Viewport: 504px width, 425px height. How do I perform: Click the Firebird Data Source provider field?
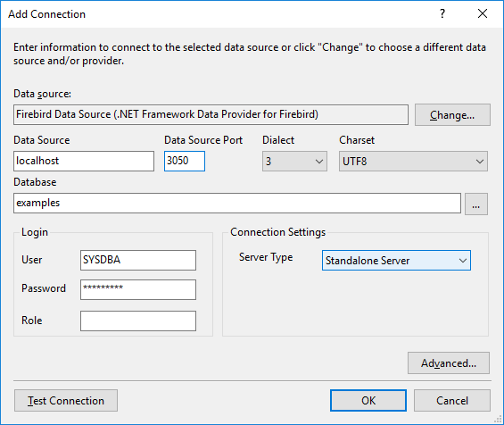[211, 114]
